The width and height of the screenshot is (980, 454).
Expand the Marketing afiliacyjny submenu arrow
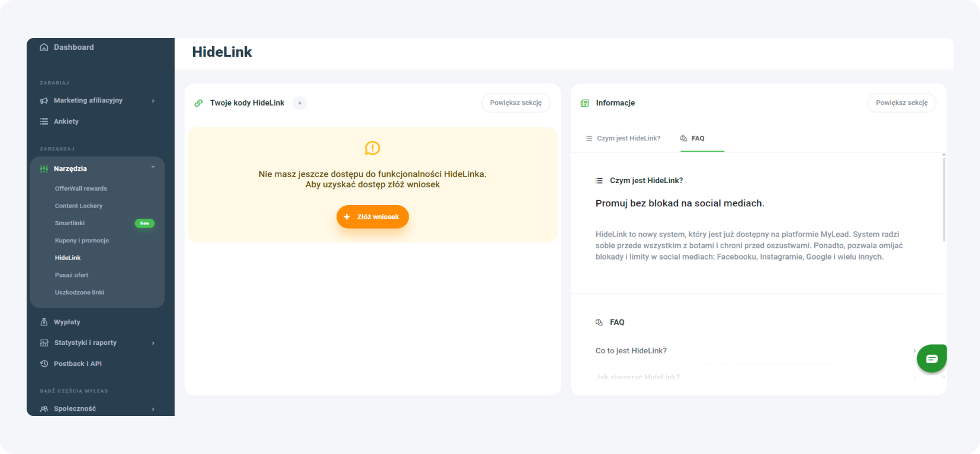(x=153, y=101)
